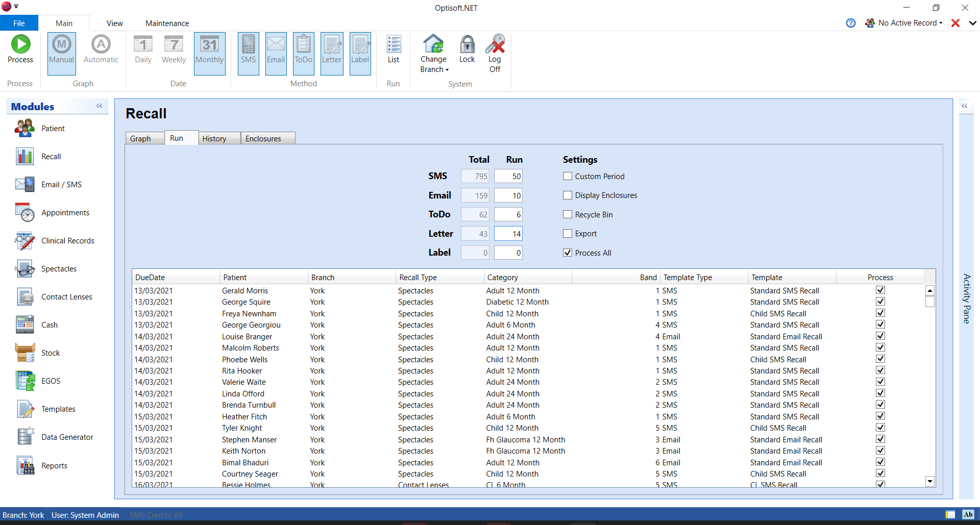This screenshot has height=525, width=980.
Task: Click the green Process button
Action: [x=20, y=49]
